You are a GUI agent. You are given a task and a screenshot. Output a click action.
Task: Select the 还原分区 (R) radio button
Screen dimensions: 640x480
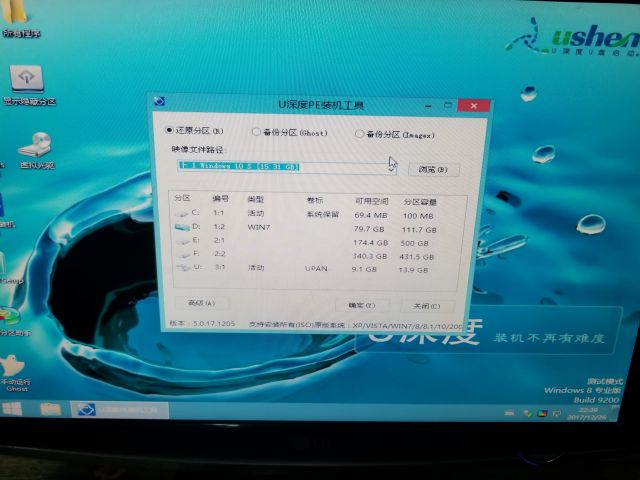(x=169, y=130)
